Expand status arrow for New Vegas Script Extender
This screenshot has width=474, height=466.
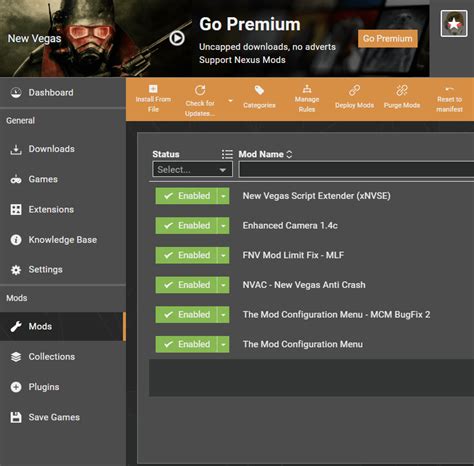(223, 196)
